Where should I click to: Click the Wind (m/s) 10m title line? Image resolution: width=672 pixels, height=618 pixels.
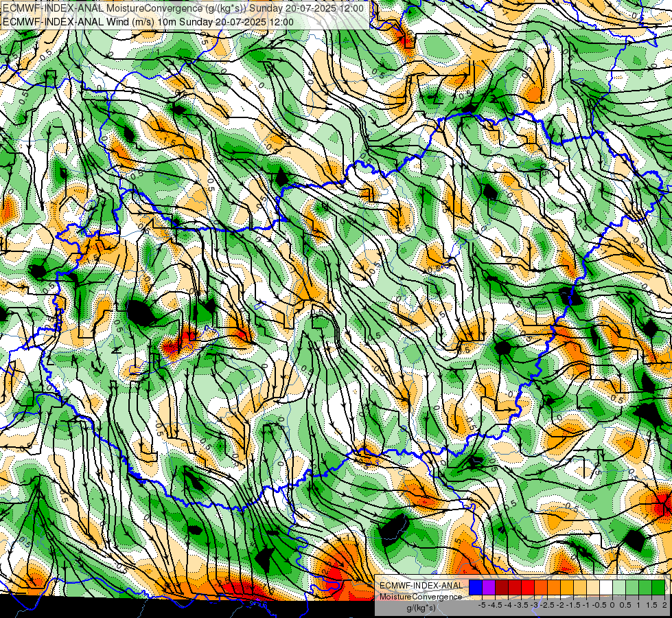coord(148,22)
